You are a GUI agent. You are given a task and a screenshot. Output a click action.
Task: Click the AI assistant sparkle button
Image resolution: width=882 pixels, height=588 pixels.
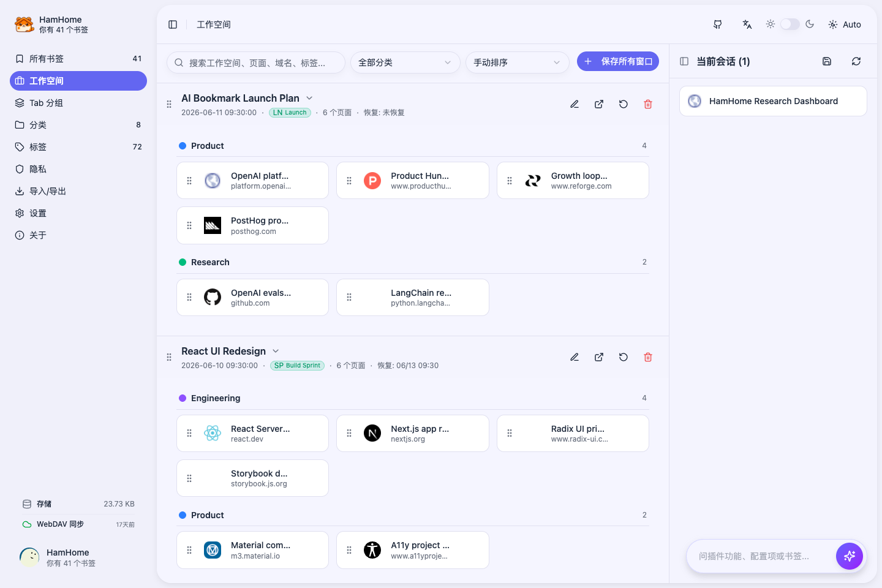click(x=850, y=556)
